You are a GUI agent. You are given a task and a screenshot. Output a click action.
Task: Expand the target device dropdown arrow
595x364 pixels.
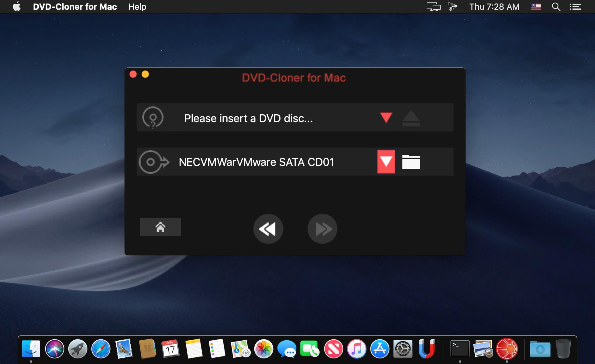[x=386, y=162]
